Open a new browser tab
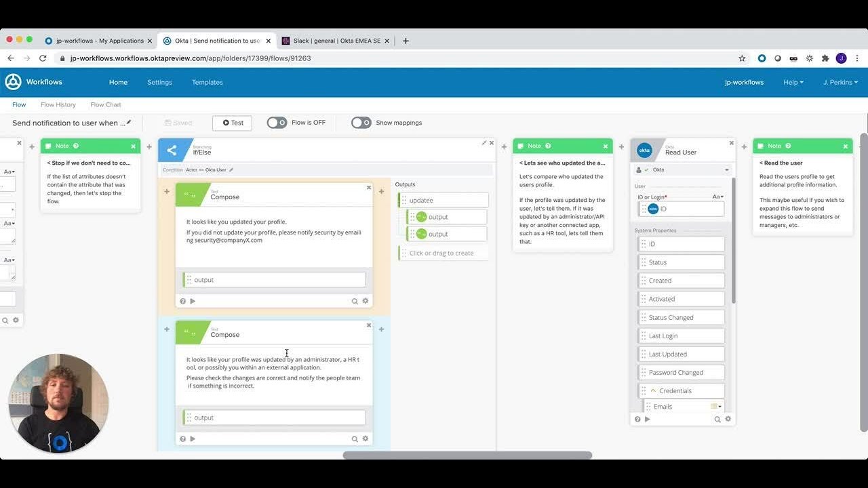This screenshot has height=488, width=868. click(406, 41)
